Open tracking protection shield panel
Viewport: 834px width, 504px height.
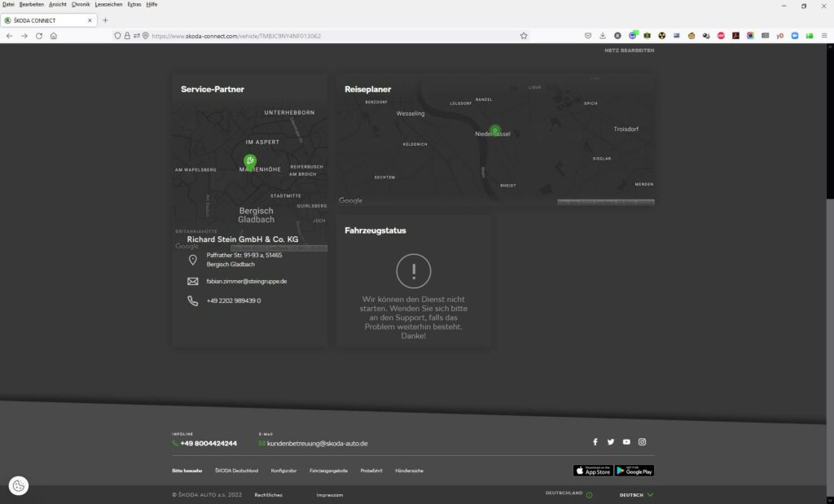[x=117, y=36]
